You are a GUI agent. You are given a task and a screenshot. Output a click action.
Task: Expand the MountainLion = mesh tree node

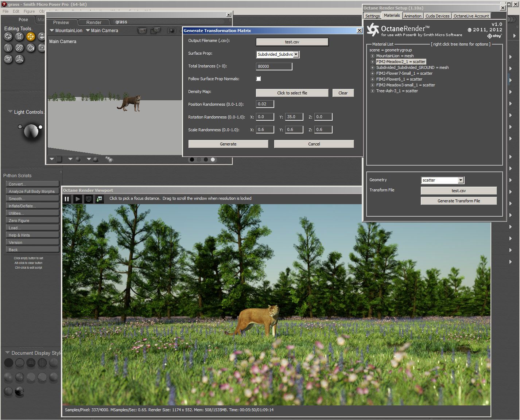(372, 56)
